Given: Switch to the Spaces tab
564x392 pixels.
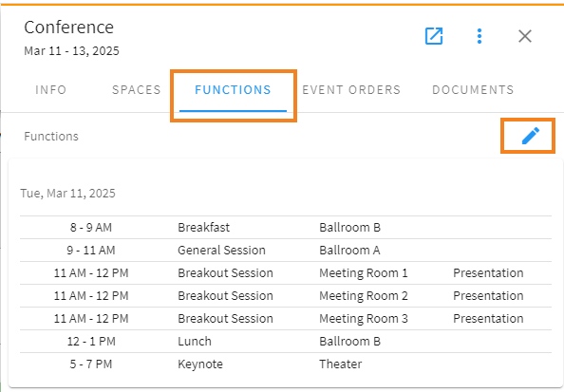Looking at the screenshot, I should tap(137, 89).
